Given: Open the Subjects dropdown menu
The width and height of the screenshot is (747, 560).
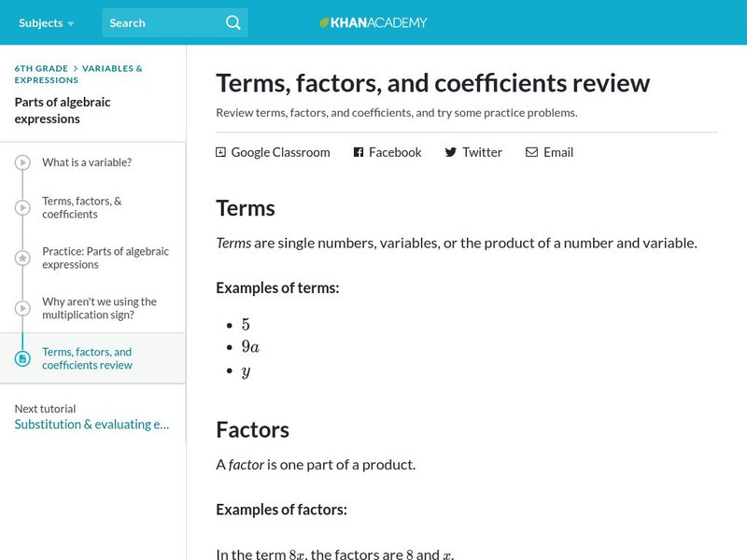Looking at the screenshot, I should pyautogui.click(x=46, y=22).
